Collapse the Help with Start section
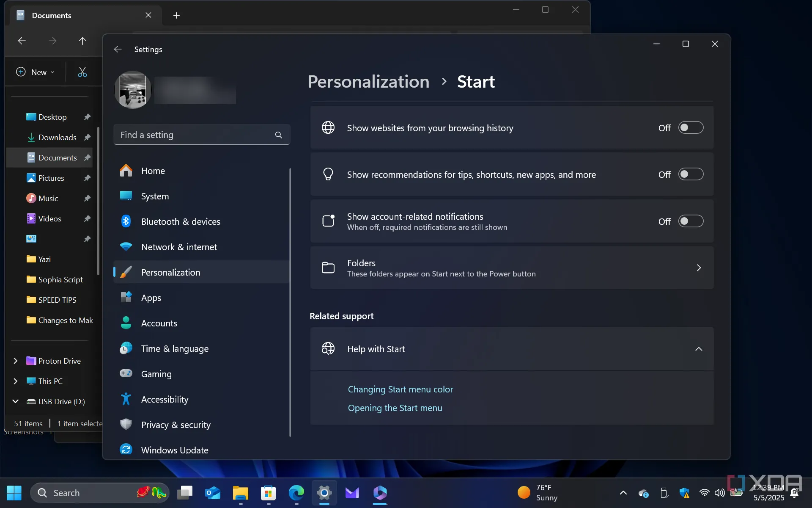Image resolution: width=812 pixels, height=508 pixels. (x=699, y=349)
